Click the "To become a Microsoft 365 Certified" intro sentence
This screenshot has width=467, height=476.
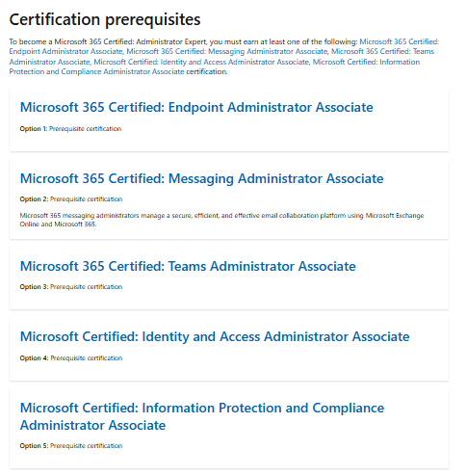pyautogui.click(x=183, y=41)
